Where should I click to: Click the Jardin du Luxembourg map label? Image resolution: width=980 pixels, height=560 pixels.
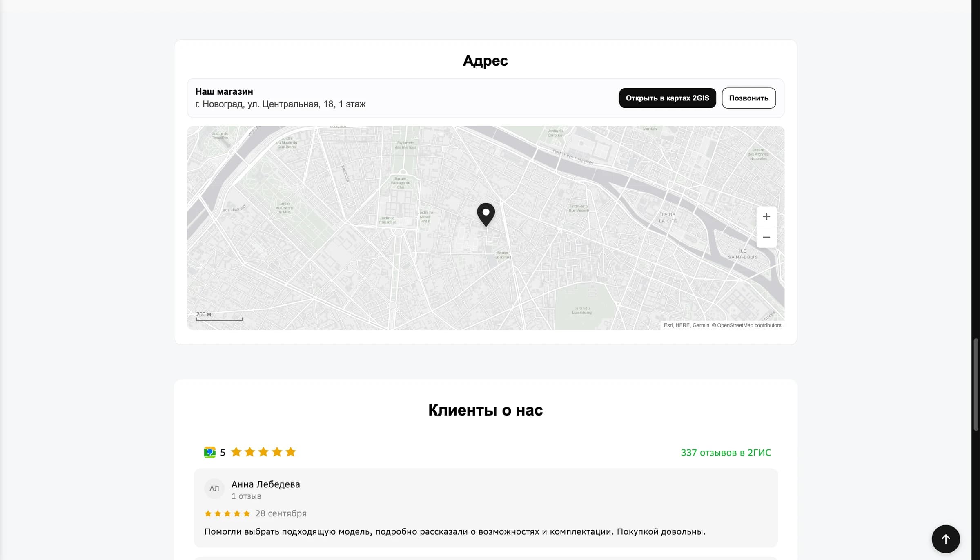click(581, 310)
